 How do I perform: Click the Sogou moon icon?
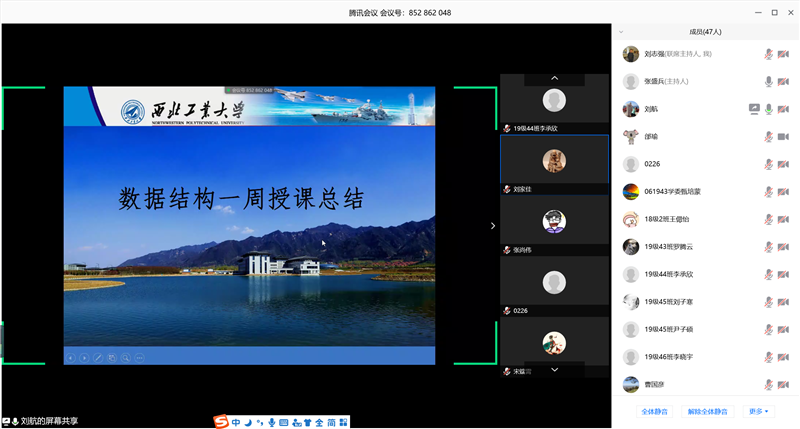tap(248, 422)
